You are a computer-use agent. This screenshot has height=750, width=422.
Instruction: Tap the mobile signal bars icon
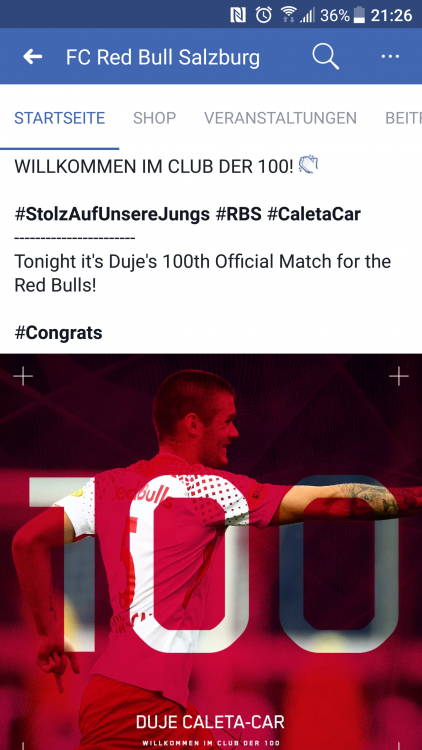[x=307, y=16]
